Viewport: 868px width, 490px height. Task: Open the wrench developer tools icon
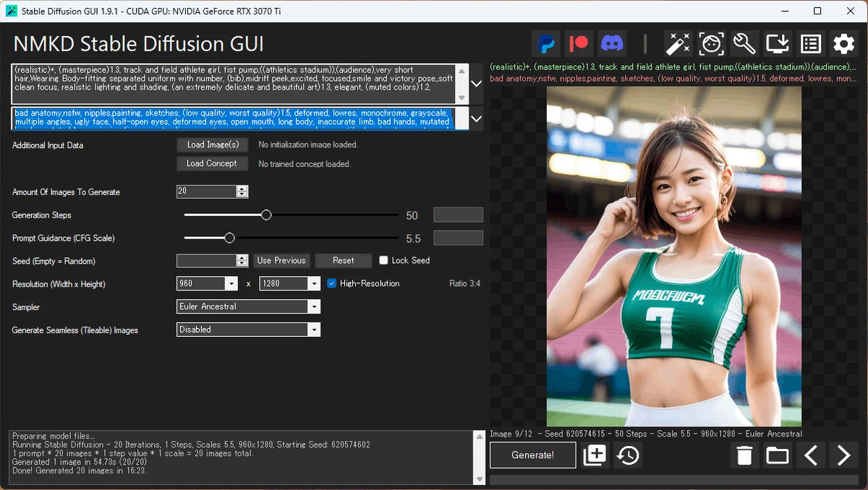(x=744, y=44)
